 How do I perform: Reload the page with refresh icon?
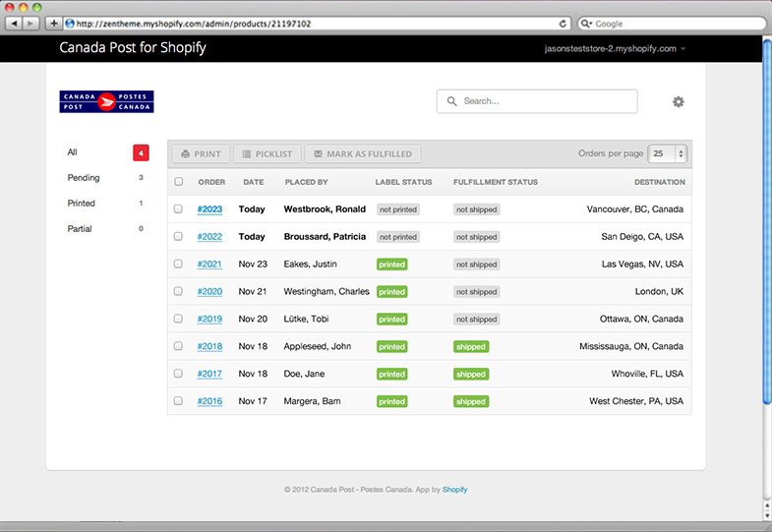click(563, 24)
